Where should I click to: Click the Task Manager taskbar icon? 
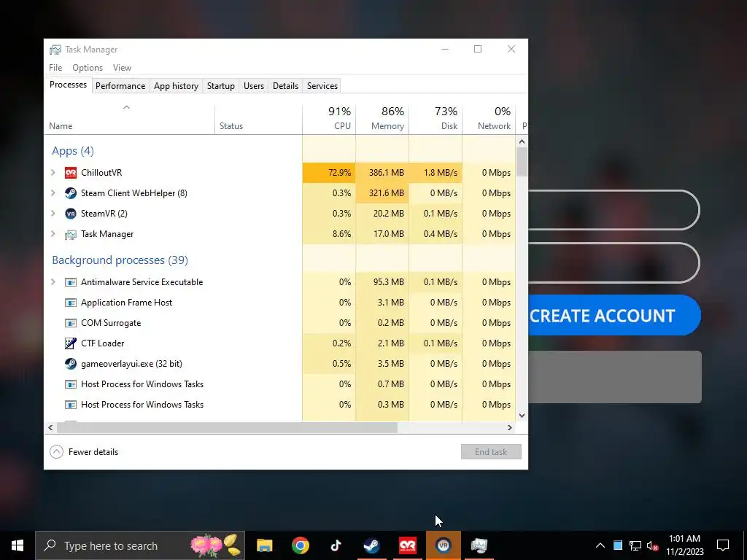click(479, 545)
